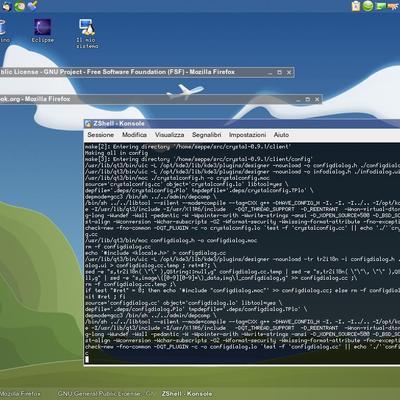Viewport: 400px width, 400px height.
Task: Open the Visualizza menu in Konsole
Action: pos(169,135)
